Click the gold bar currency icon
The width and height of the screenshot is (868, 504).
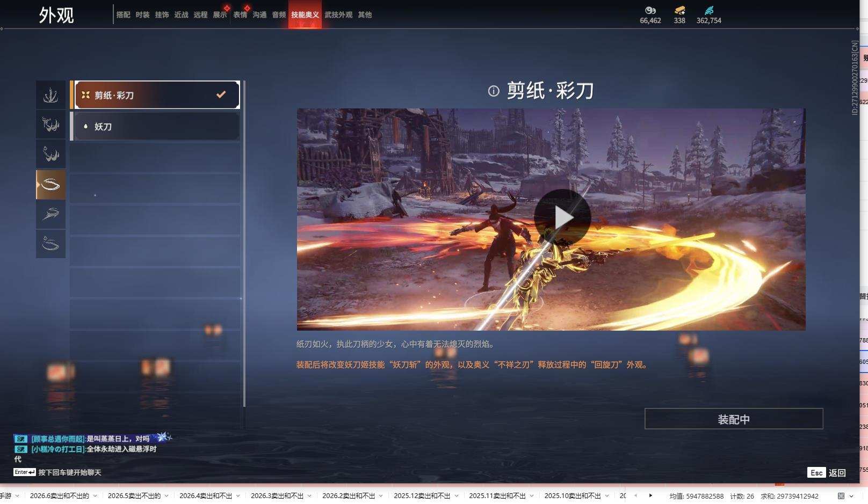(679, 10)
